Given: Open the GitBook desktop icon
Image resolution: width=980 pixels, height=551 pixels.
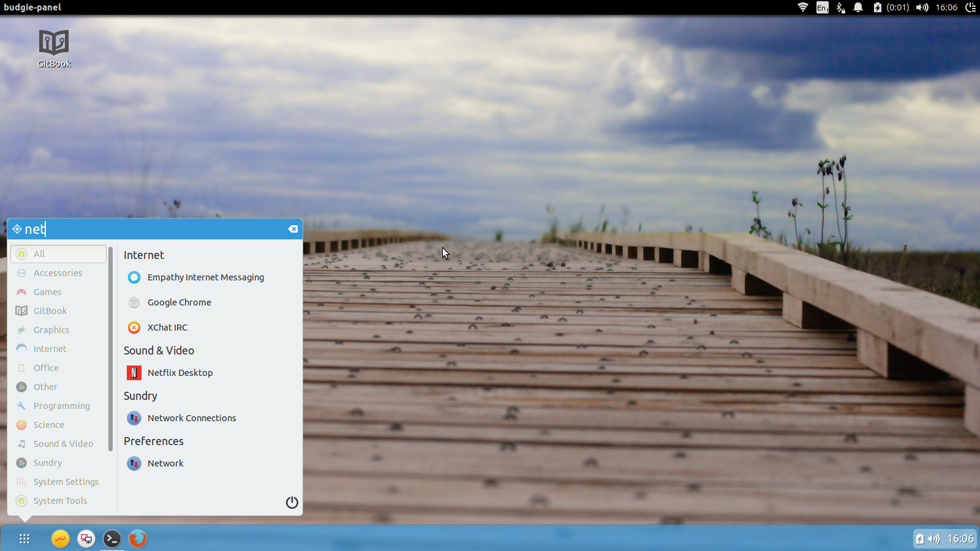Looking at the screenshot, I should (54, 49).
